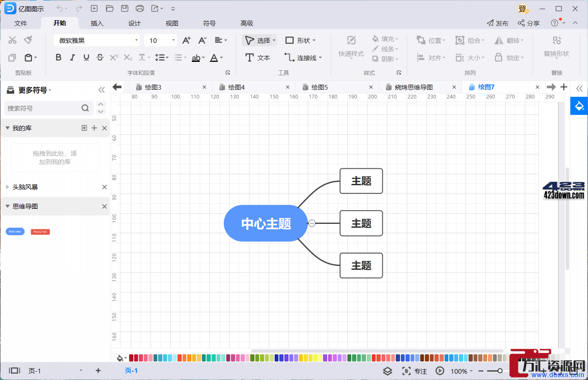Switch to the Insert ribbon tab
This screenshot has height=380, width=588.
[97, 23]
